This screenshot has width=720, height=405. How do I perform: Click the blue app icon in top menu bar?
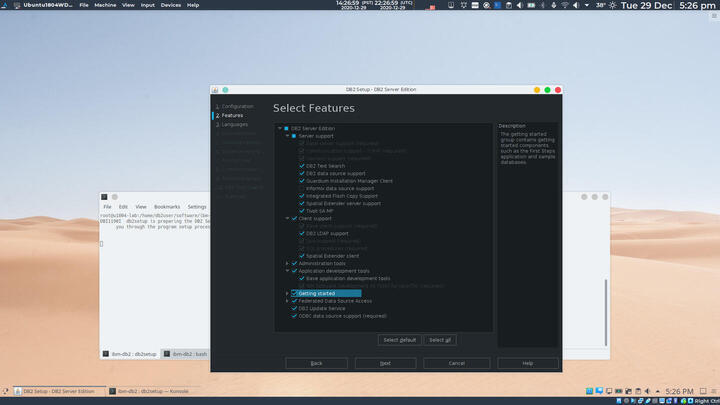[x=497, y=5]
